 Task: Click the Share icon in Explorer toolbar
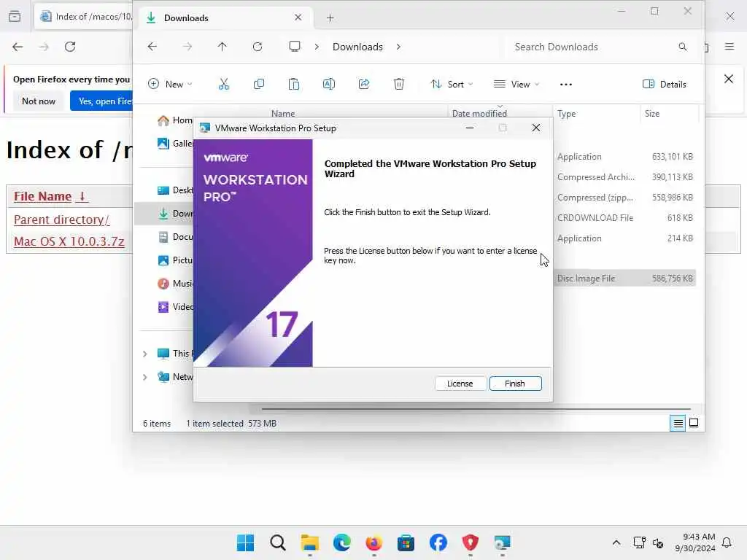click(364, 85)
